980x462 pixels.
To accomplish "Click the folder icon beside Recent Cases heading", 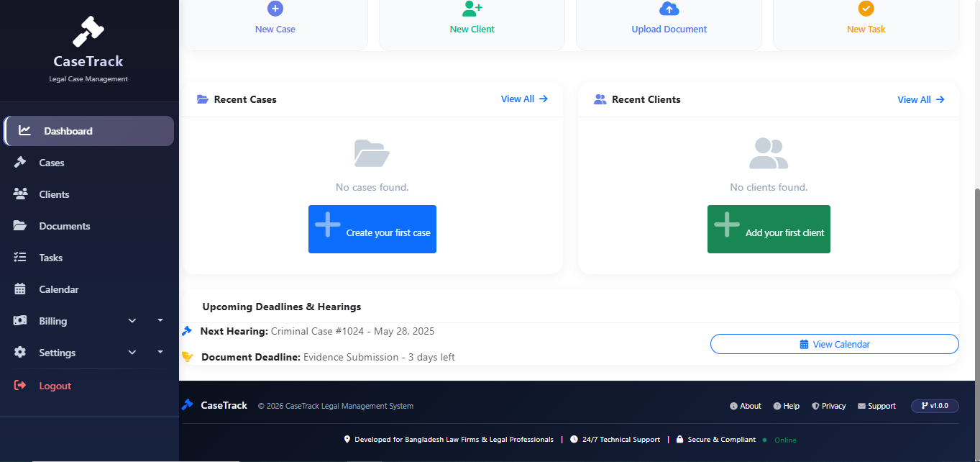I will (203, 99).
